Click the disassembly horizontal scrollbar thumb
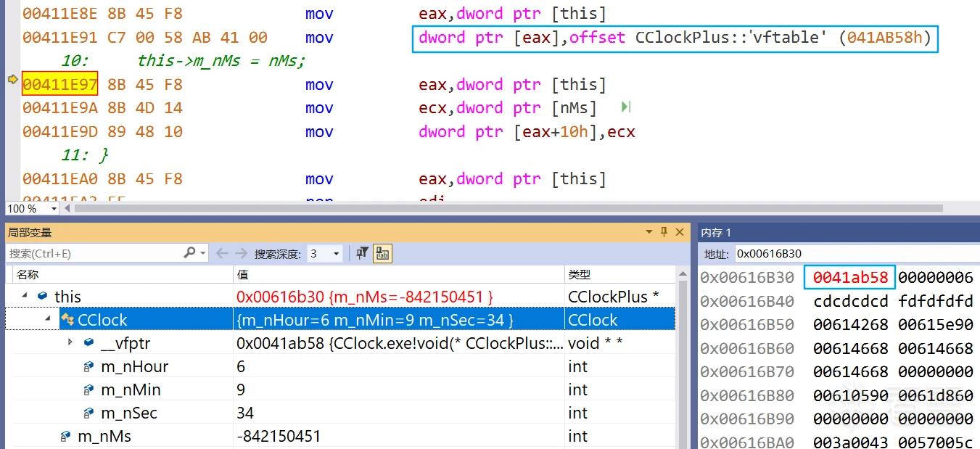 coord(508,209)
